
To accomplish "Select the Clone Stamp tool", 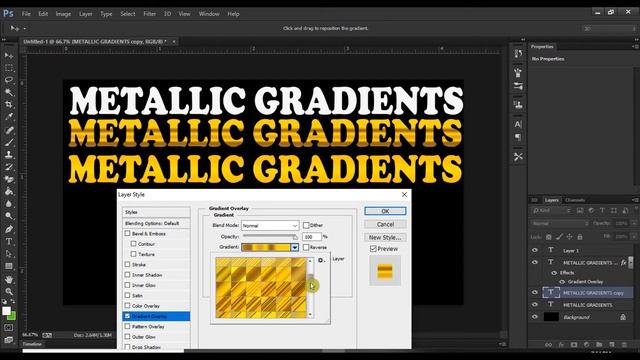I will tap(9, 155).
